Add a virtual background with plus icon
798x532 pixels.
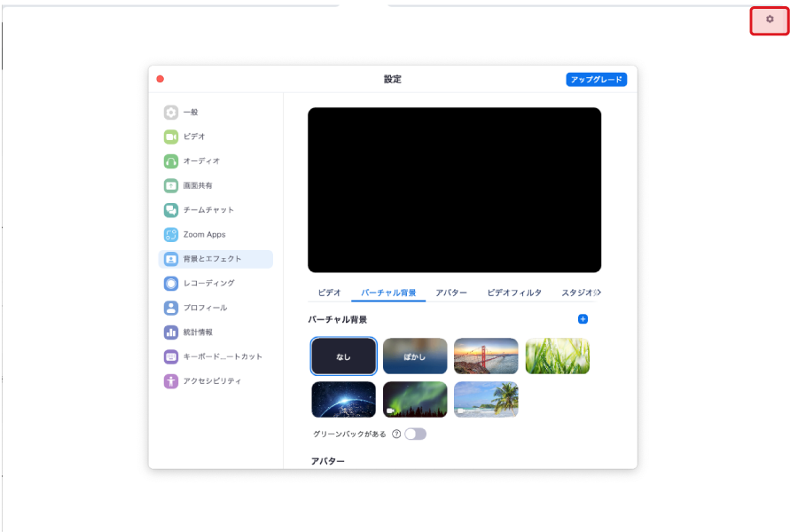[583, 319]
